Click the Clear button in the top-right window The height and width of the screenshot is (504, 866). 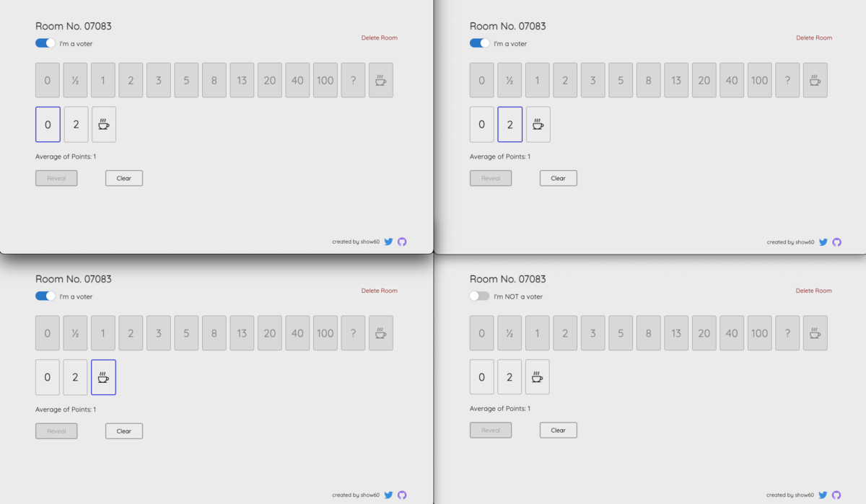559,178
